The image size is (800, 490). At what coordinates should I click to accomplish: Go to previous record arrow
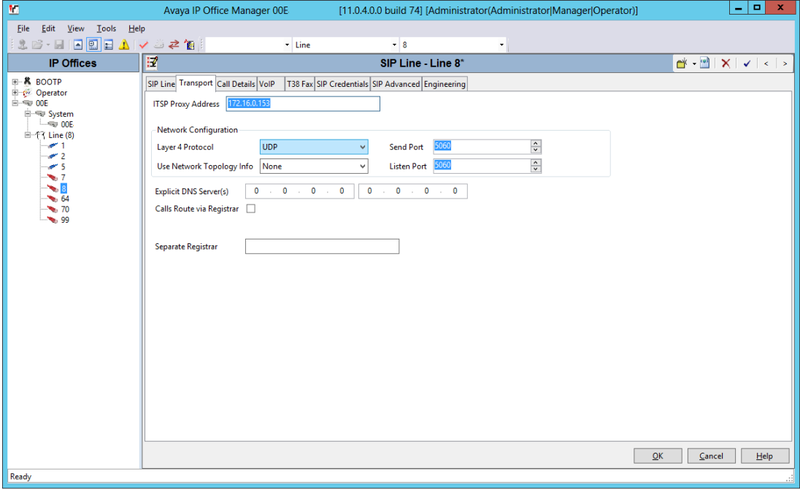766,63
